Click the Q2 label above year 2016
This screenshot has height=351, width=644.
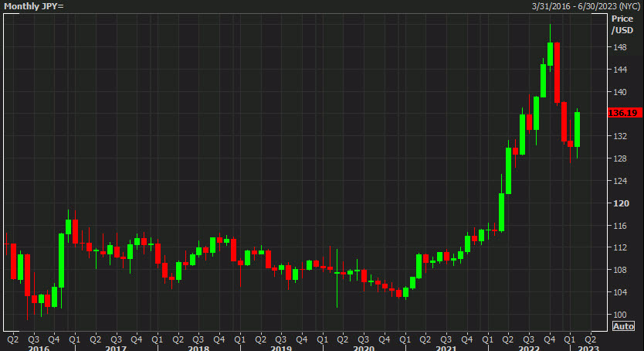12,339
